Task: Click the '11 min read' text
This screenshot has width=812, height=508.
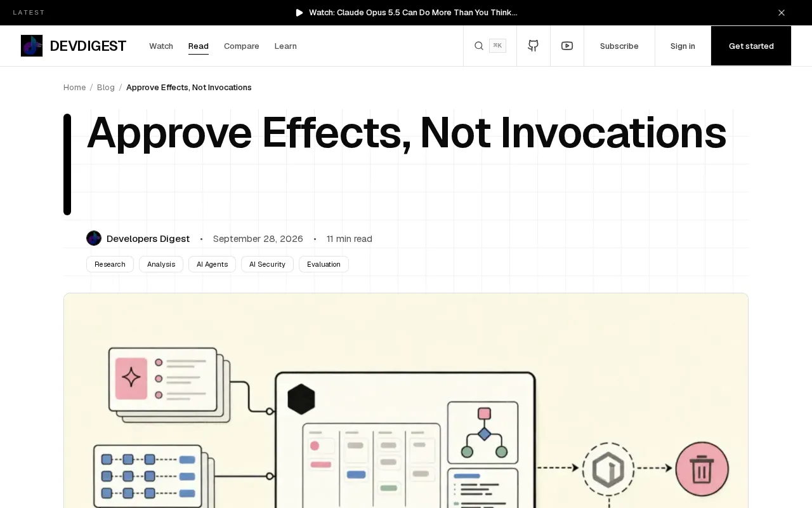Action: pyautogui.click(x=350, y=239)
